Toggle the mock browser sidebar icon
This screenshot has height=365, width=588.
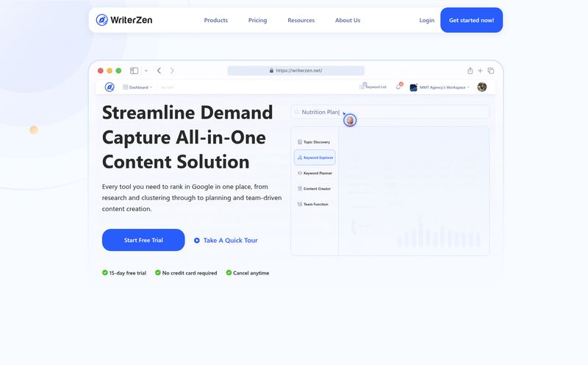pos(134,71)
